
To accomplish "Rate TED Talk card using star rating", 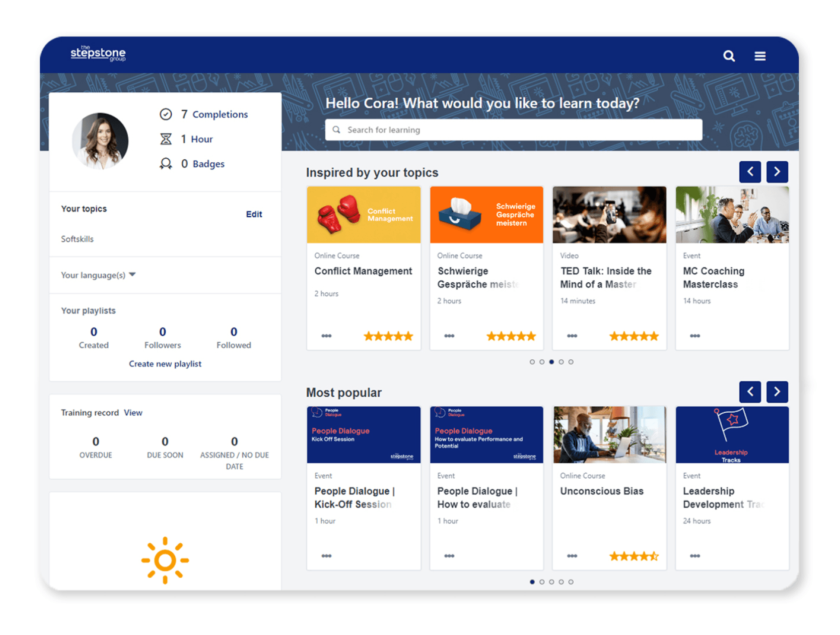I will [x=633, y=336].
